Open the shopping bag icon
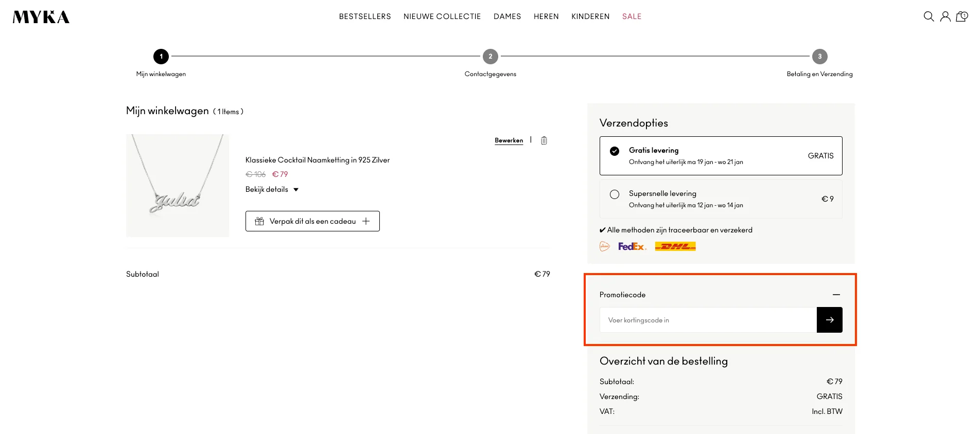The image size is (980, 434). (x=961, y=16)
